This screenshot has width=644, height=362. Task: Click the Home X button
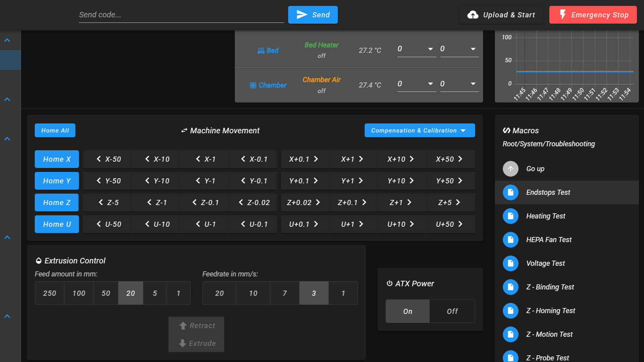tap(57, 159)
